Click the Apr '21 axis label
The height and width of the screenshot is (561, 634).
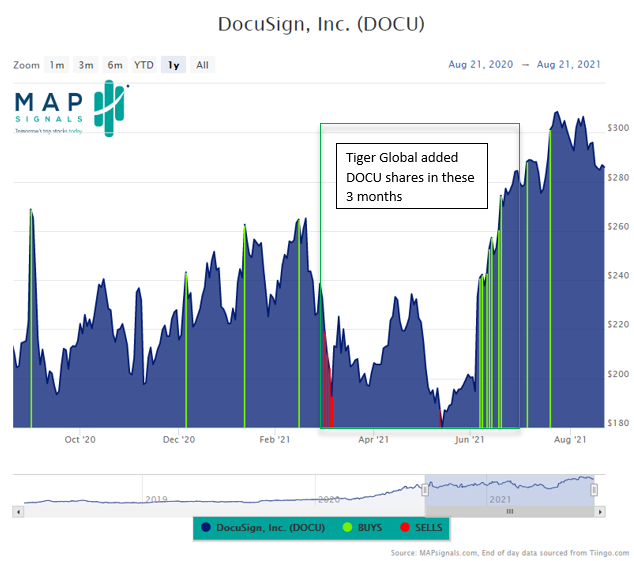374,440
